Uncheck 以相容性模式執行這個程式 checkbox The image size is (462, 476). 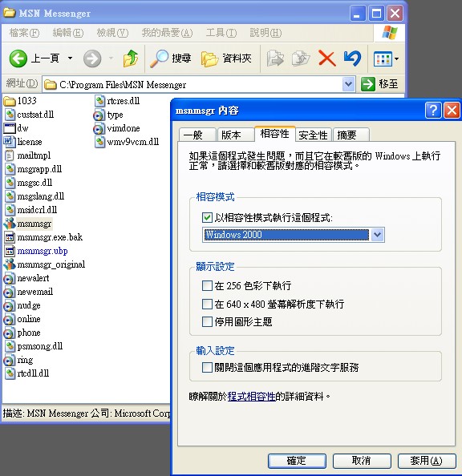(x=207, y=218)
